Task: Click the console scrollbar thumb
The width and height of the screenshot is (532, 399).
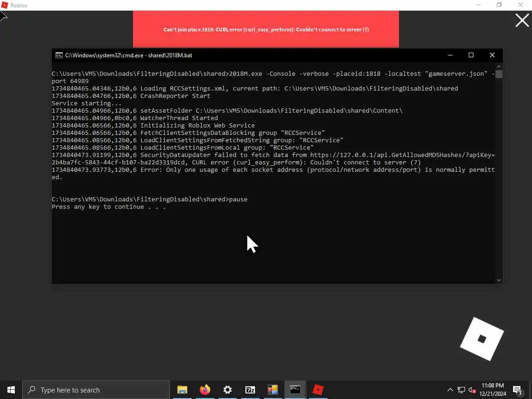Action: [x=499, y=74]
